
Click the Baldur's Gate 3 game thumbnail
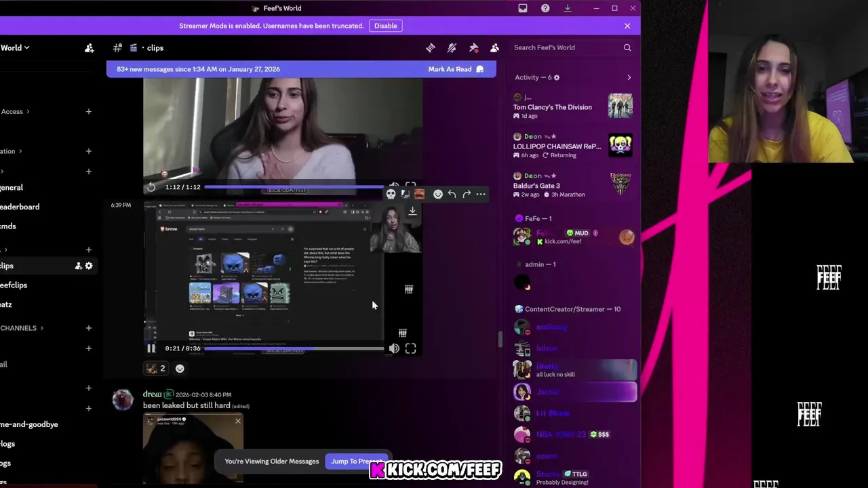pos(620,184)
